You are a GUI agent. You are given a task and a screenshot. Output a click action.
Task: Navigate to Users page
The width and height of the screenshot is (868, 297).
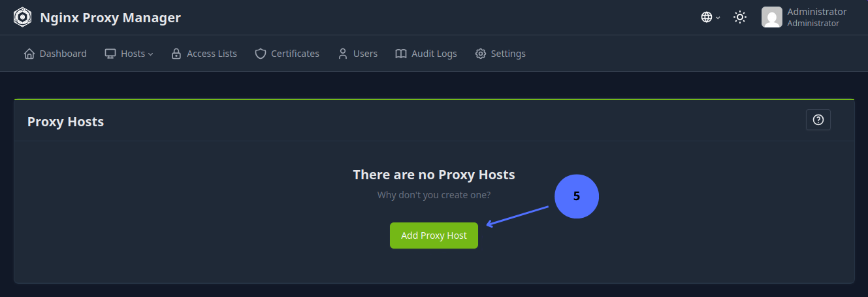click(x=357, y=54)
